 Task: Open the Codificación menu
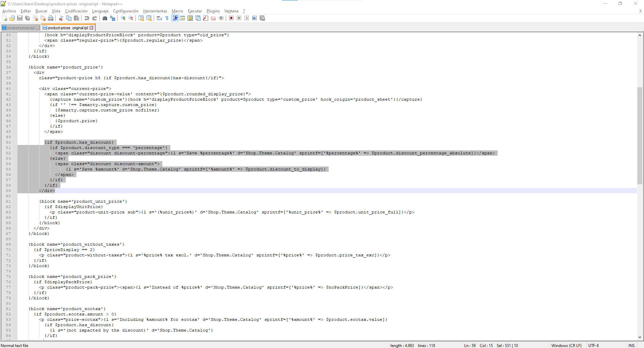pos(76,11)
